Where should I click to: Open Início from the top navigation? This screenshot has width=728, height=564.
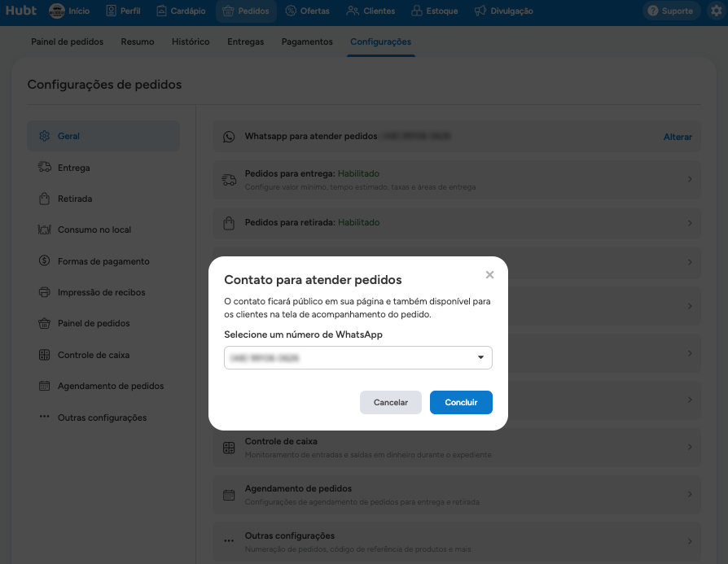pos(69,11)
